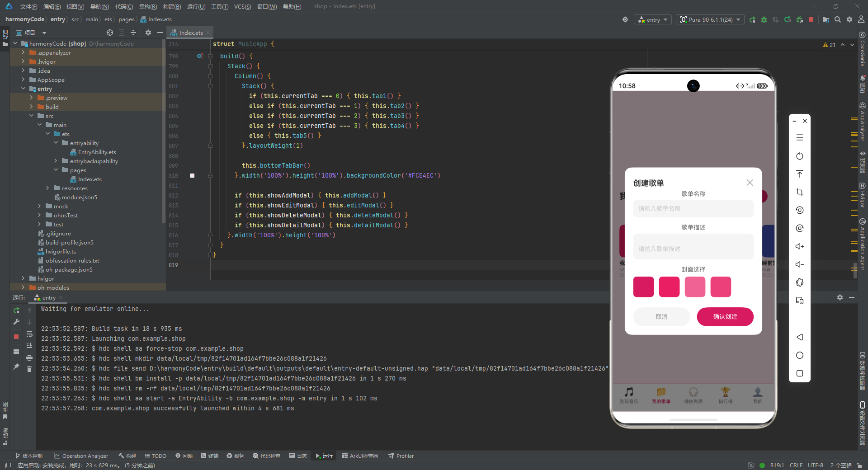Screen dimensions: 868x470
Task: Select Index.ets editor tab
Action: 190,33
